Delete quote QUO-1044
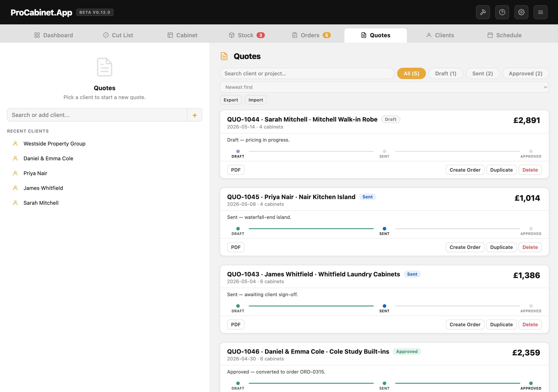The width and height of the screenshot is (558, 392). click(x=530, y=170)
